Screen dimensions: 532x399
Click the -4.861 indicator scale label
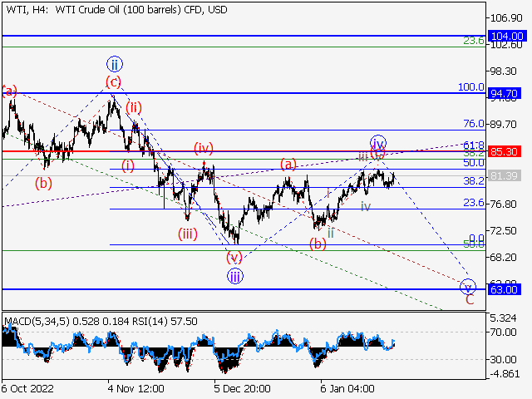[x=503, y=374]
